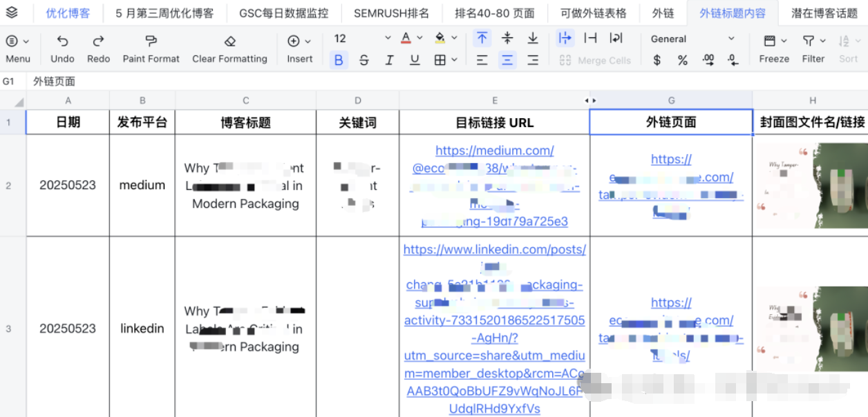Image resolution: width=868 pixels, height=417 pixels.
Task: Open the 潜在博客话题 tab
Action: click(x=824, y=13)
